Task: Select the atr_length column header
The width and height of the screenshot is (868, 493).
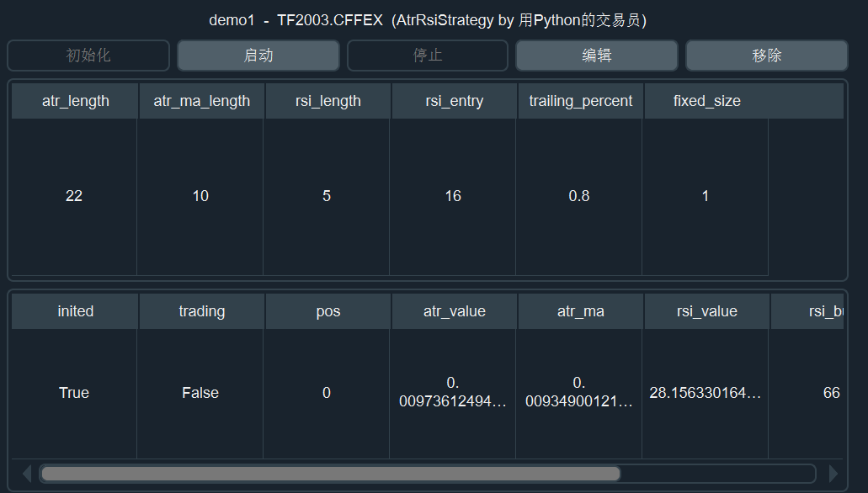Action: 75,101
